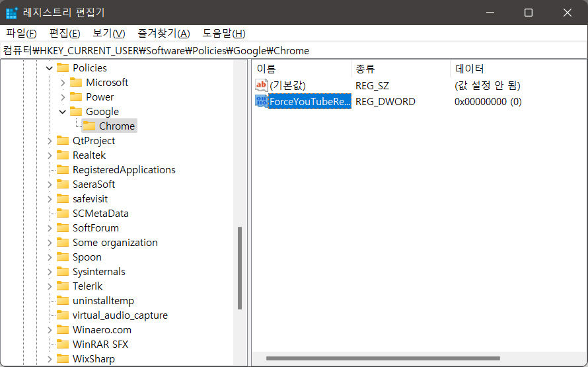Select the RegisteredApplications key label

point(124,170)
